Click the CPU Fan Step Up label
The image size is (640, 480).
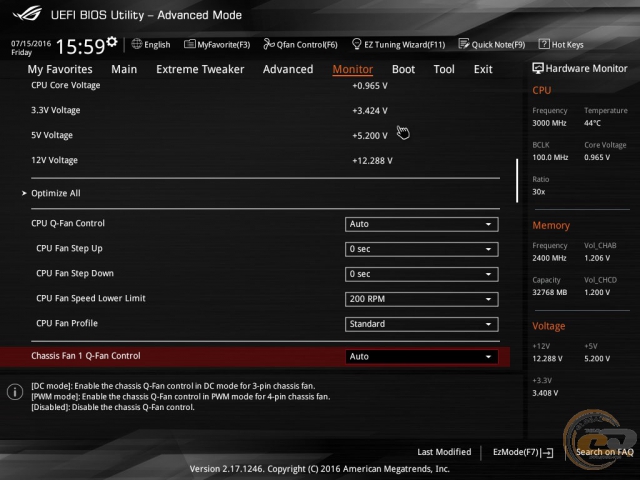[69, 248]
